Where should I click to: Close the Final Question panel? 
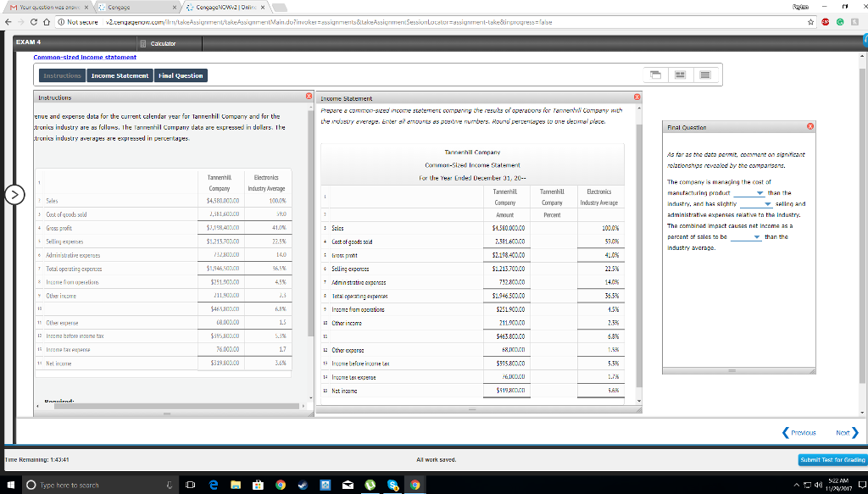pyautogui.click(x=810, y=125)
